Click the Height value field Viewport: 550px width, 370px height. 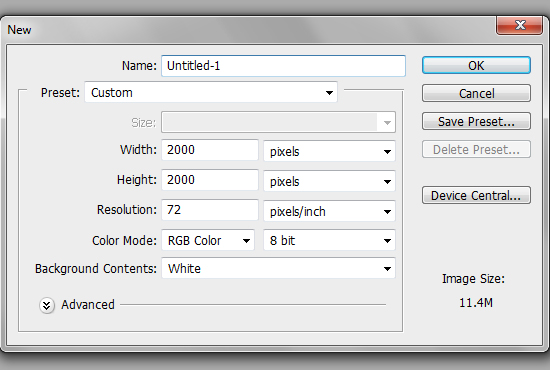click(210, 180)
